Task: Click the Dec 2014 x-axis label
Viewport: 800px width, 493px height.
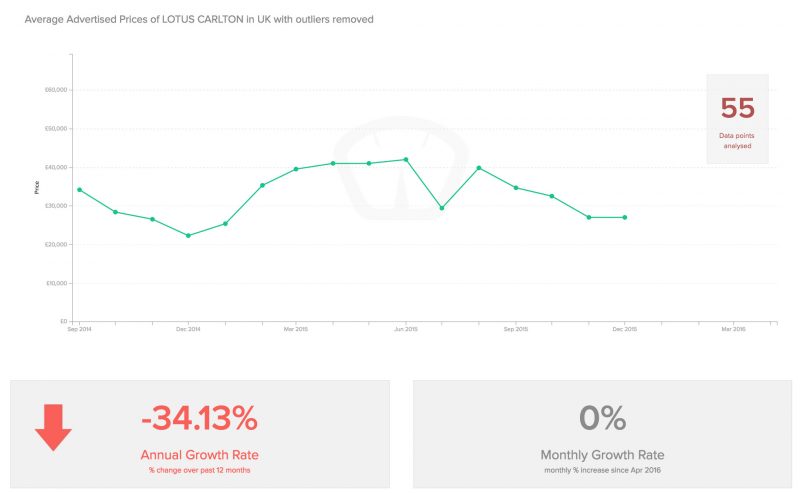Action: [x=188, y=329]
